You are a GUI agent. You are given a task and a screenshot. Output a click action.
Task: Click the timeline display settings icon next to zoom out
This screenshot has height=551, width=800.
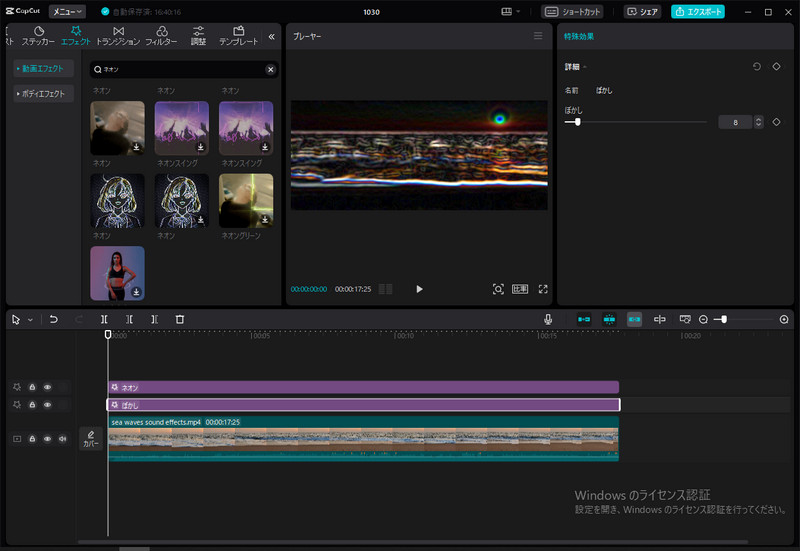685,319
